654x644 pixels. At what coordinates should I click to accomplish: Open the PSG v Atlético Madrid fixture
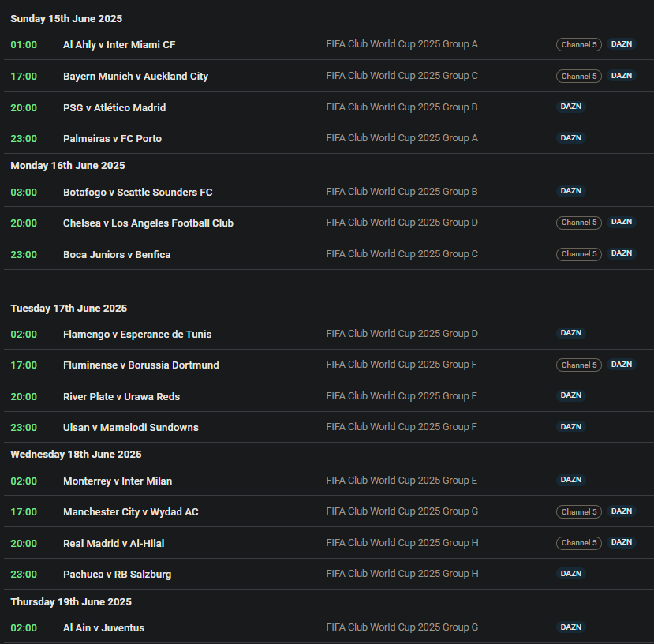click(114, 107)
